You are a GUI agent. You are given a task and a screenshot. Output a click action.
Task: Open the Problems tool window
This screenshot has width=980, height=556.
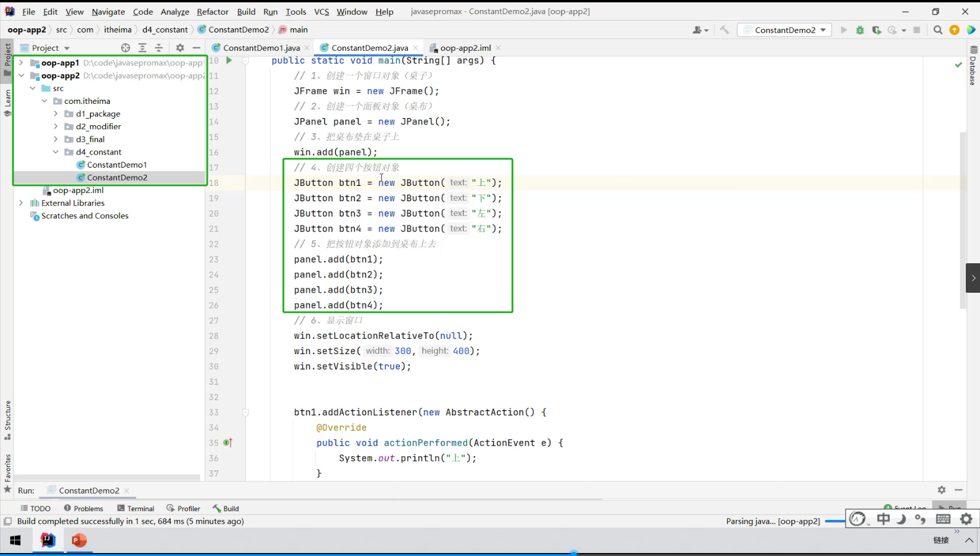click(84, 508)
